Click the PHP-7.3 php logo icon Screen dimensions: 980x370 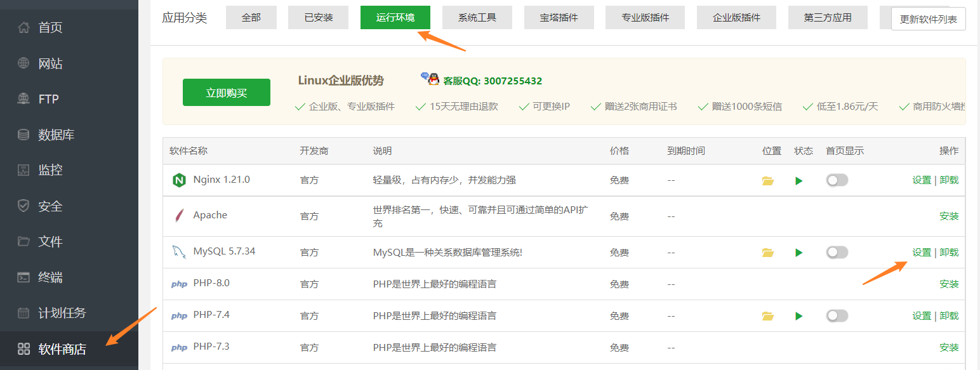click(x=179, y=348)
